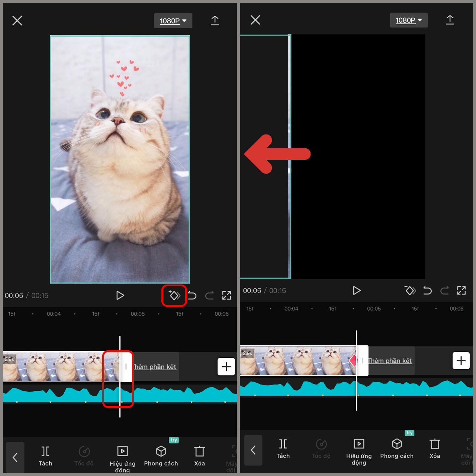Choose Tách split tool in left toolbar
This screenshot has height=476, width=476.
[x=45, y=456]
